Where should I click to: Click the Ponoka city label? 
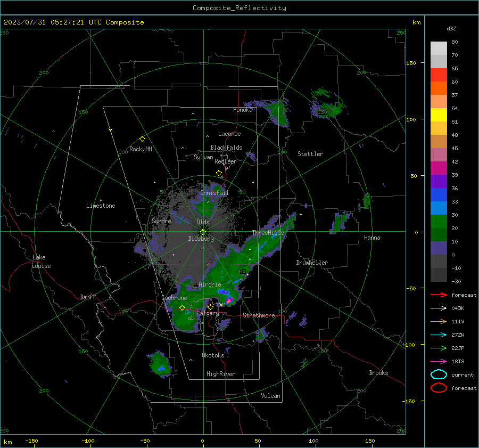pyautogui.click(x=243, y=110)
